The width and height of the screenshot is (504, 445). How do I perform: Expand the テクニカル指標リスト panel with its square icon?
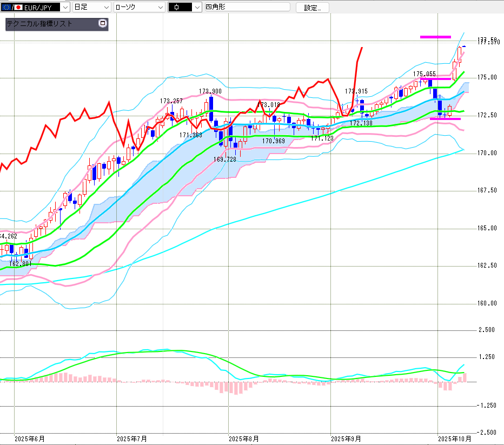tap(102, 23)
